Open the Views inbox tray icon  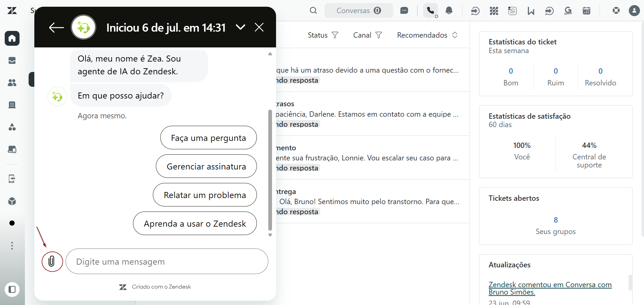(x=12, y=61)
